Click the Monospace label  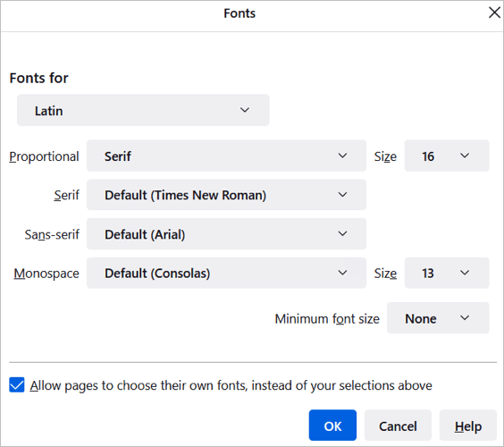(x=46, y=274)
